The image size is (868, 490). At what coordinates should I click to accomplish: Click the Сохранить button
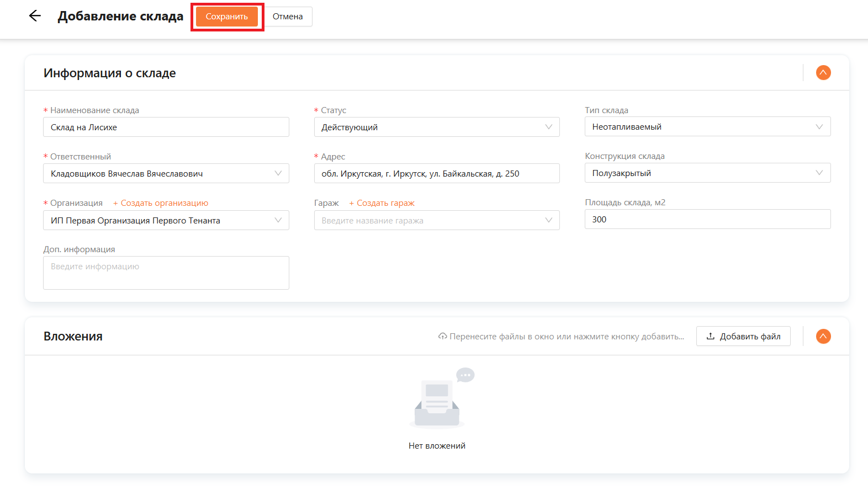227,17
